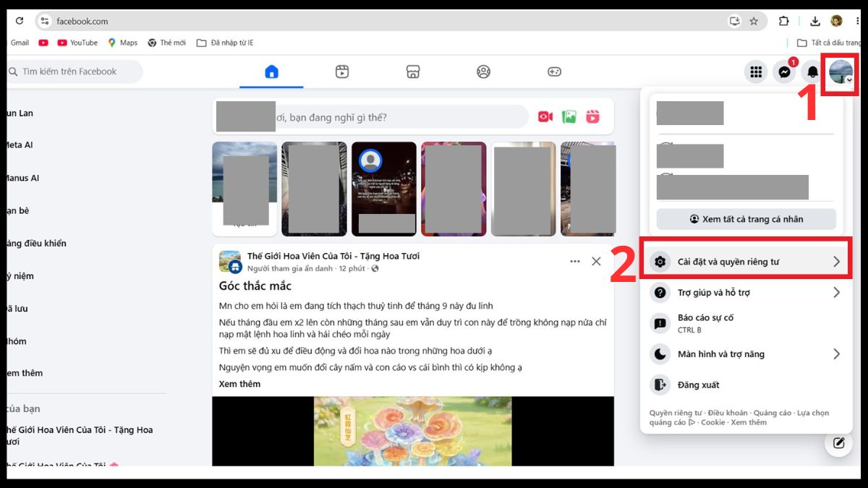Expand the 'Cài đặt và quyền riêng tư' chevron
Viewport: 868px width, 488px height.
837,262
